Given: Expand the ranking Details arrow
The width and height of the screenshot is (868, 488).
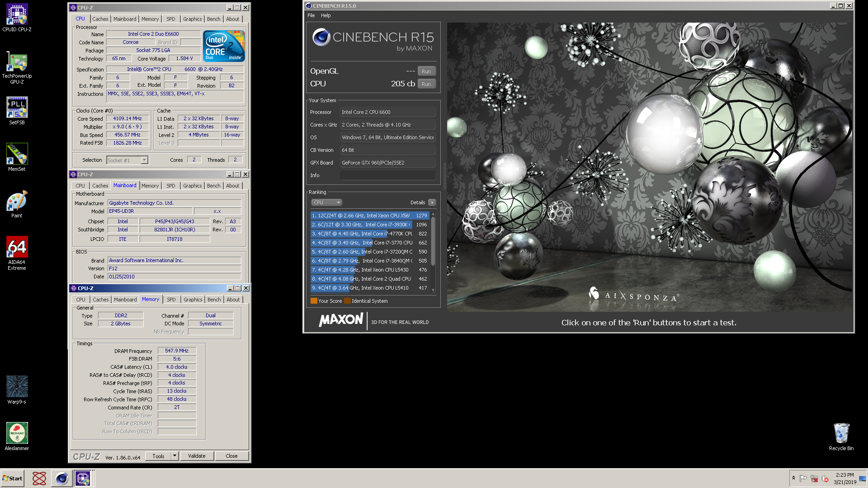Looking at the screenshot, I should (x=432, y=202).
